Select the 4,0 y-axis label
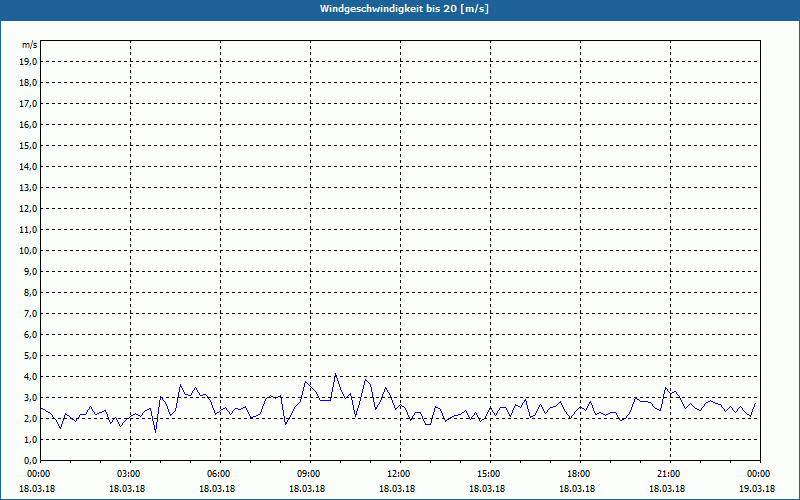This screenshot has height=500, width=800. [x=31, y=377]
